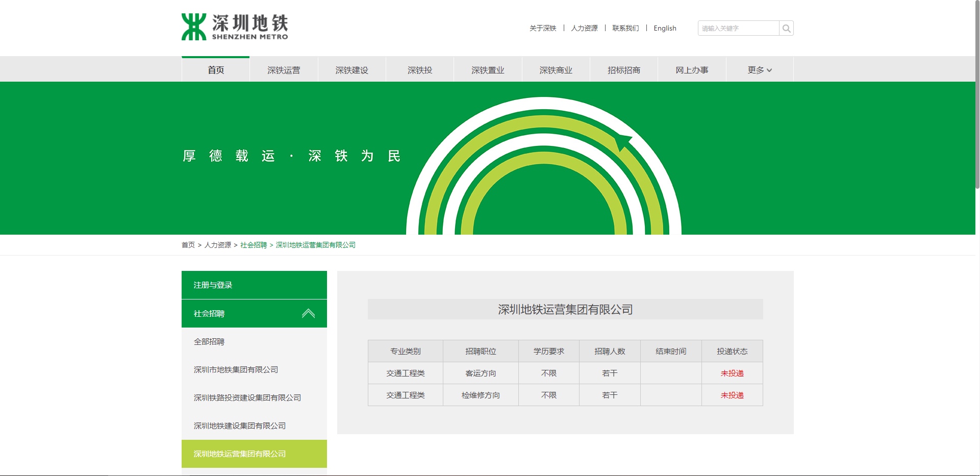Open the 深铁商业 navigation tab

pos(556,70)
